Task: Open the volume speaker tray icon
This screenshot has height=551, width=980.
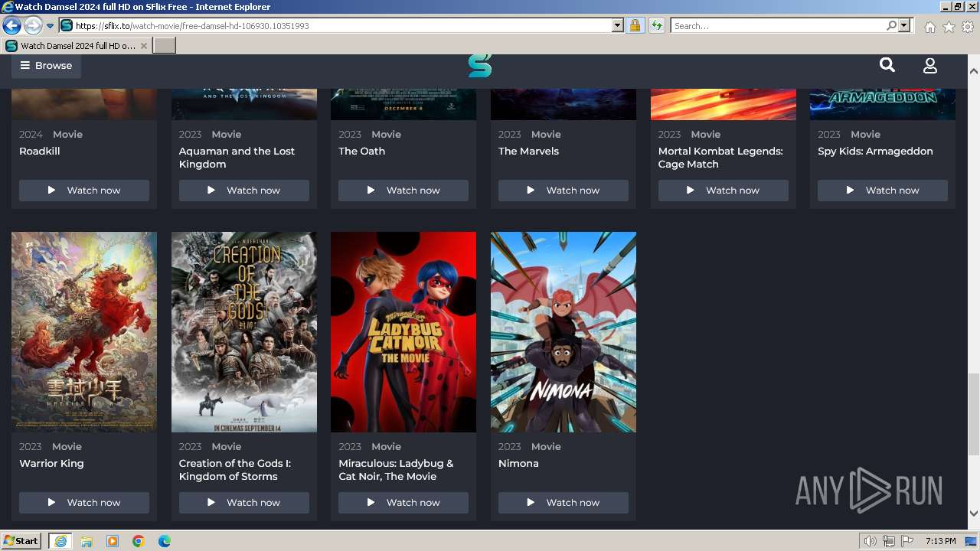Action: [871, 541]
